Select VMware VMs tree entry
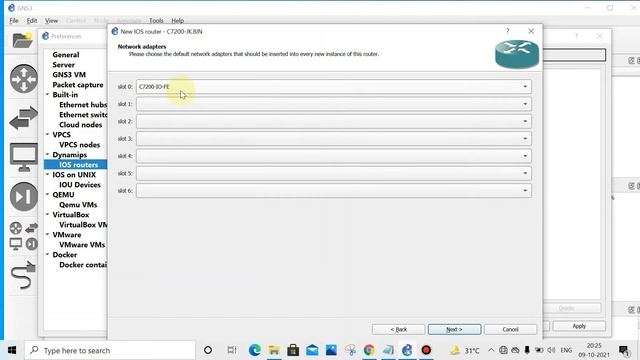This screenshot has width=640, height=360. [x=82, y=245]
